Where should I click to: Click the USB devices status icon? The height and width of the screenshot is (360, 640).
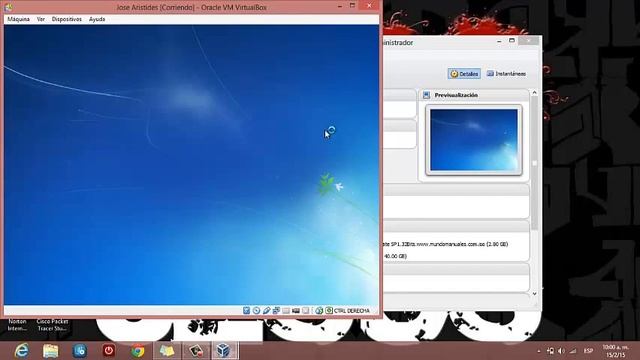(x=267, y=311)
